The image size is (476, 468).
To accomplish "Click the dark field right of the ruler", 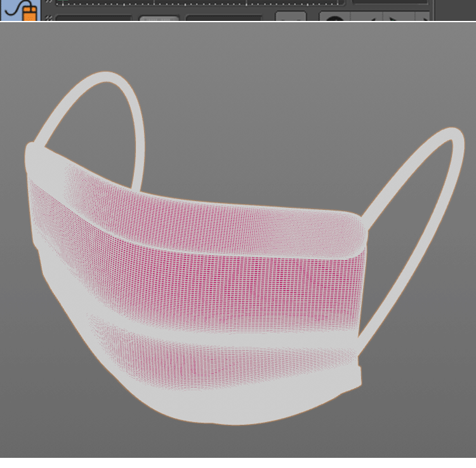I will pos(390,3).
